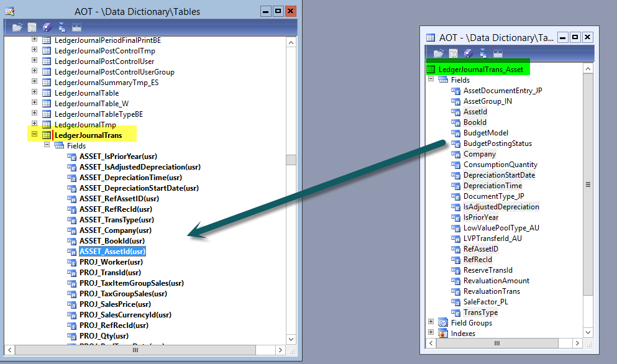
Task: Select the PROJ_Worker(usr) field
Action: pos(111,262)
